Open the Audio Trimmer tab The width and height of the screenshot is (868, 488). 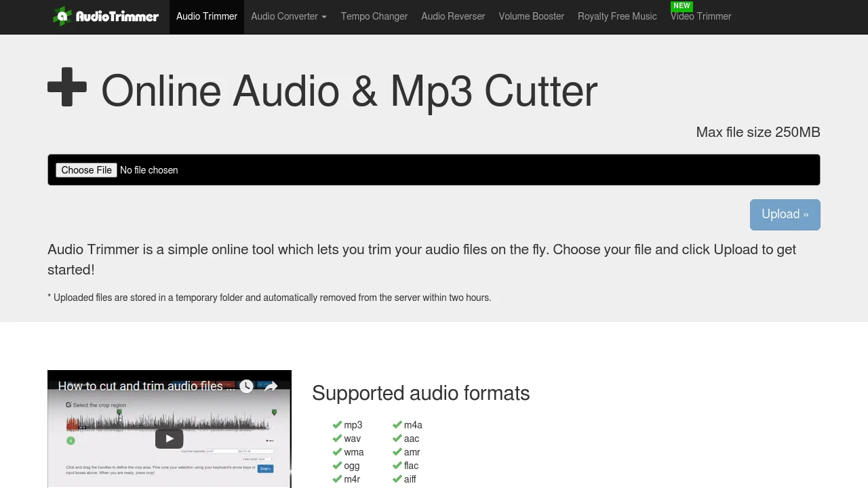[207, 16]
